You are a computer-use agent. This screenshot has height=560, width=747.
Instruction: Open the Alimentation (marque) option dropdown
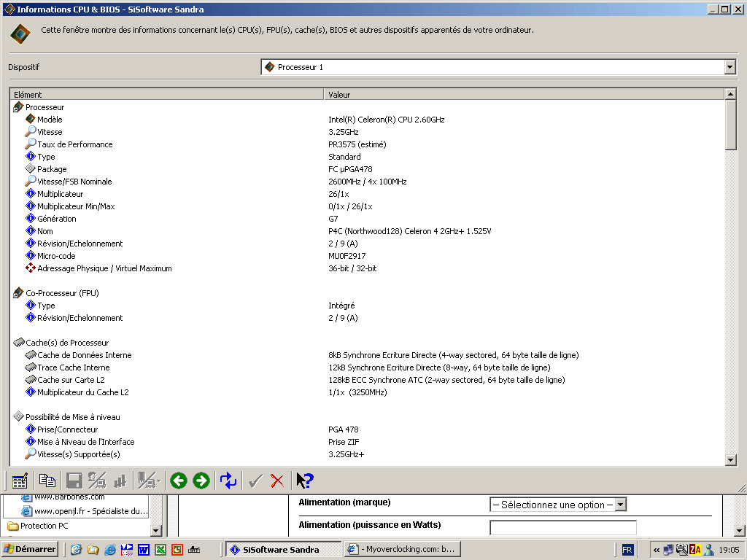pyautogui.click(x=620, y=505)
